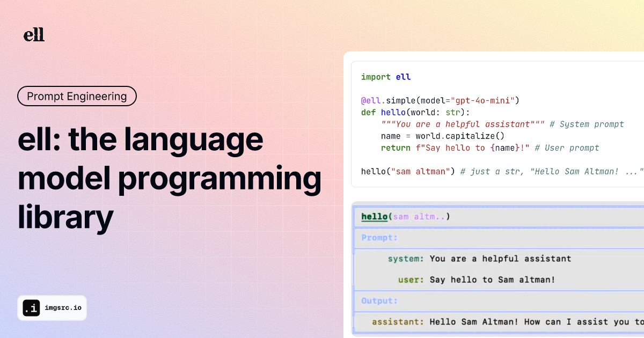644x338 pixels.
Task: Click the 'sam altm..' argument in the output header
Action: 419,217
